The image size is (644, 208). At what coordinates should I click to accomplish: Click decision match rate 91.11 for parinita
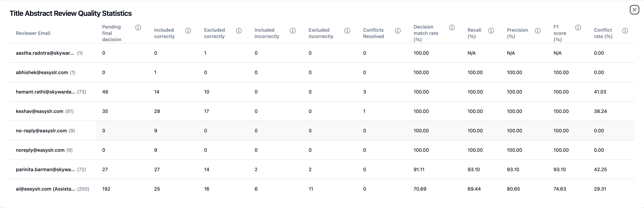419,170
